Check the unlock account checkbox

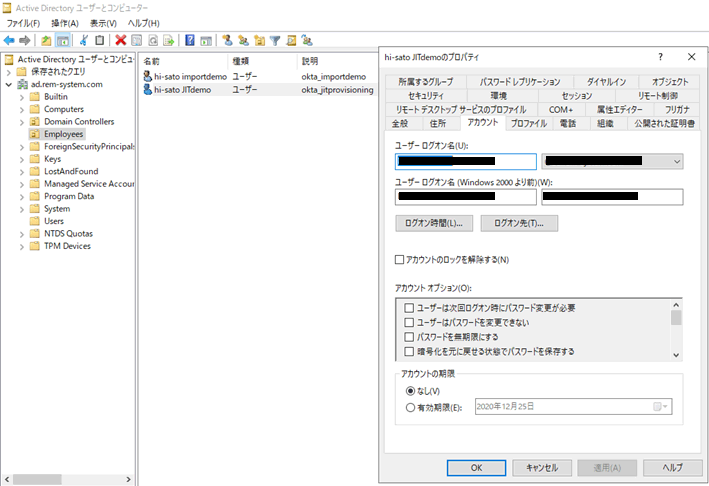click(400, 260)
